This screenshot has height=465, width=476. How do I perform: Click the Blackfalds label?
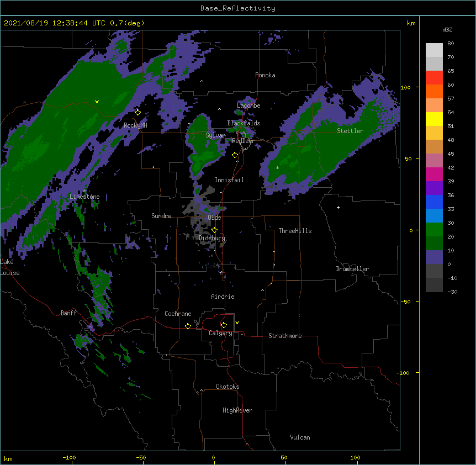(244, 123)
